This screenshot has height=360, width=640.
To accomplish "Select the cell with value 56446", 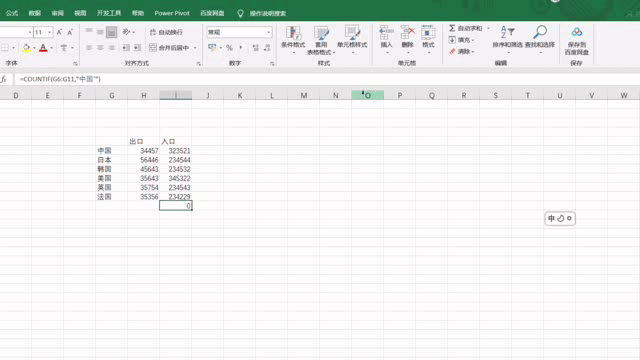I will 143,160.
